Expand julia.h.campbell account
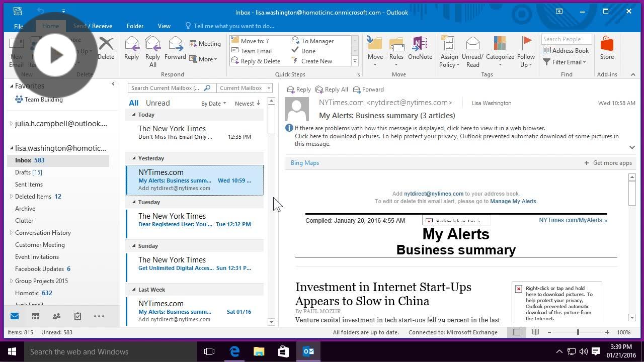Image resolution: width=644 pixels, height=362 pixels. coord(12,123)
